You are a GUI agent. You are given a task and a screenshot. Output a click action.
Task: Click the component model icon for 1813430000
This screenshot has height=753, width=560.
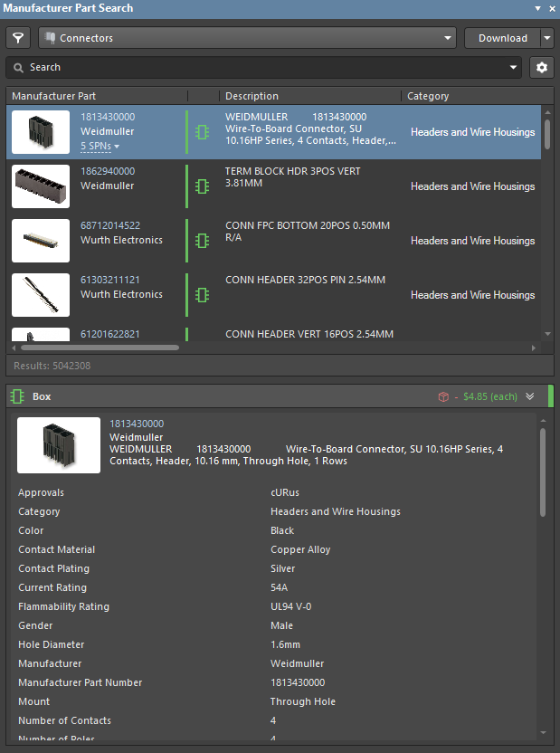tap(202, 132)
